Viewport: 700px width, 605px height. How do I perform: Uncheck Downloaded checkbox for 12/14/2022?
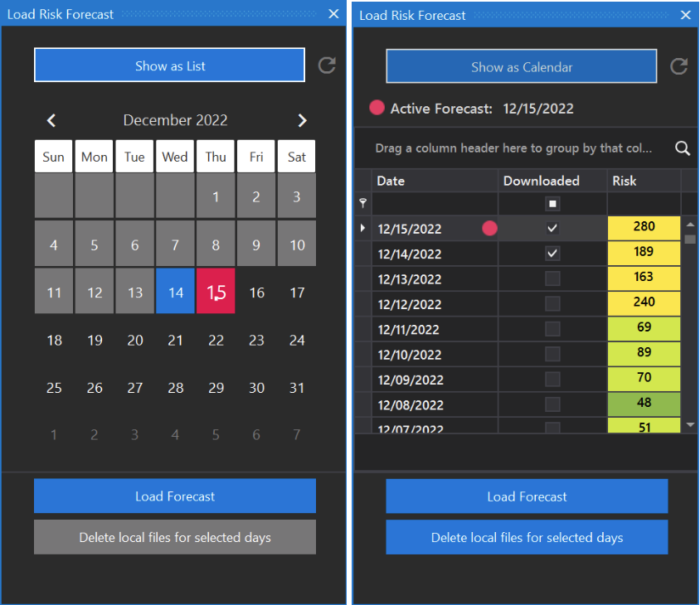(x=552, y=253)
